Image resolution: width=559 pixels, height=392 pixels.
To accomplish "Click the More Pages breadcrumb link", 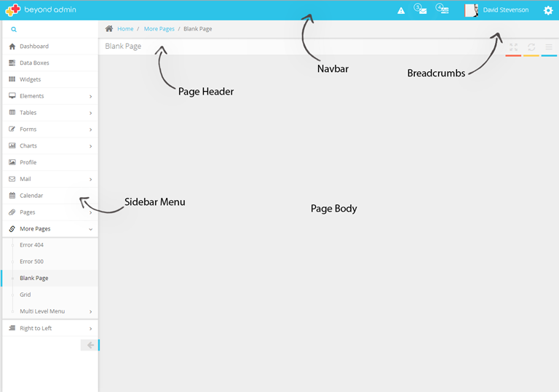I will pos(159,29).
